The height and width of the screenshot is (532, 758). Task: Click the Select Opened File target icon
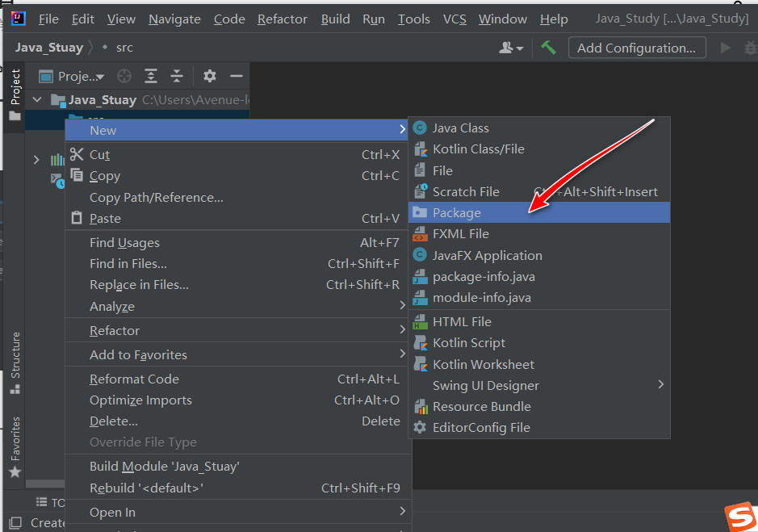coord(124,76)
